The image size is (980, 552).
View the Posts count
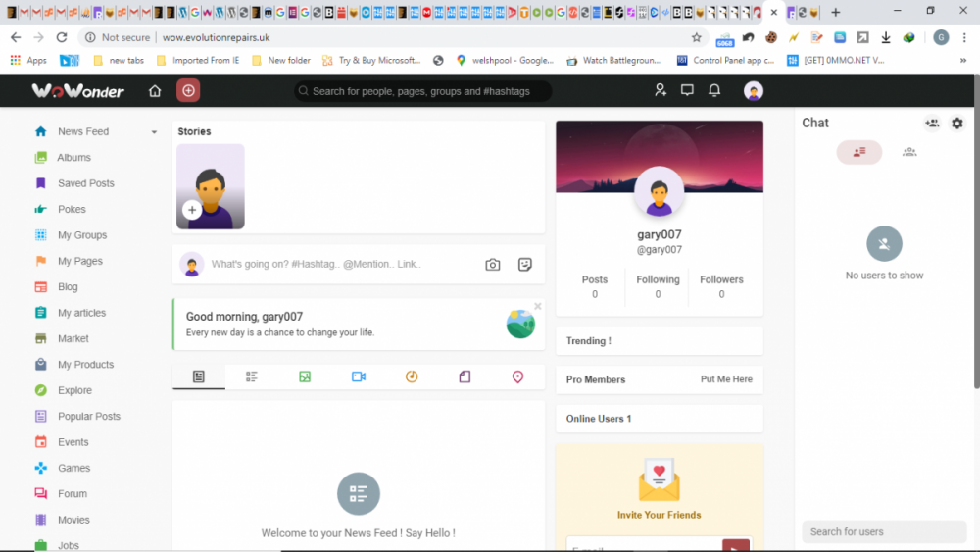(x=595, y=287)
